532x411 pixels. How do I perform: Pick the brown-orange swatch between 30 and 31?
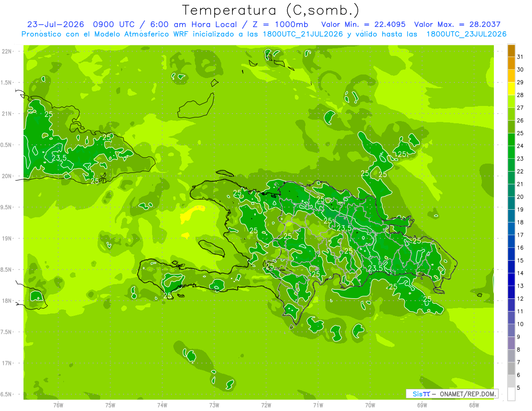(x=511, y=63)
